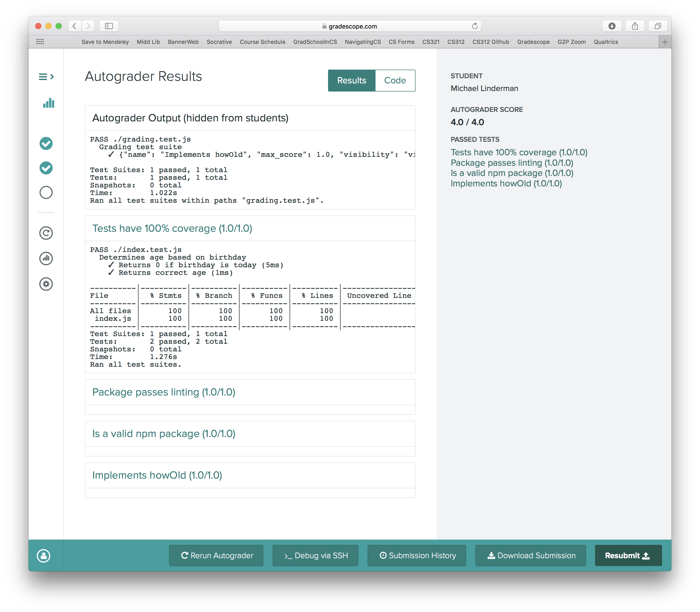Open regrade requests circular arrow icon

pos(46,233)
